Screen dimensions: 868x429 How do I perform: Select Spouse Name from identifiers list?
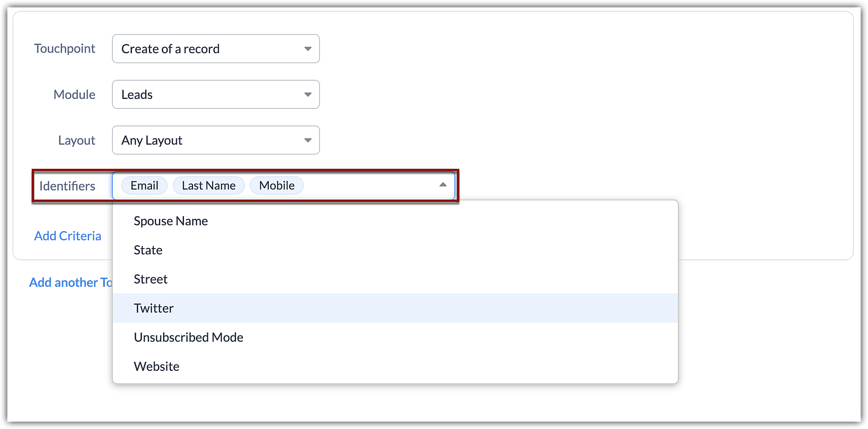coord(395,221)
